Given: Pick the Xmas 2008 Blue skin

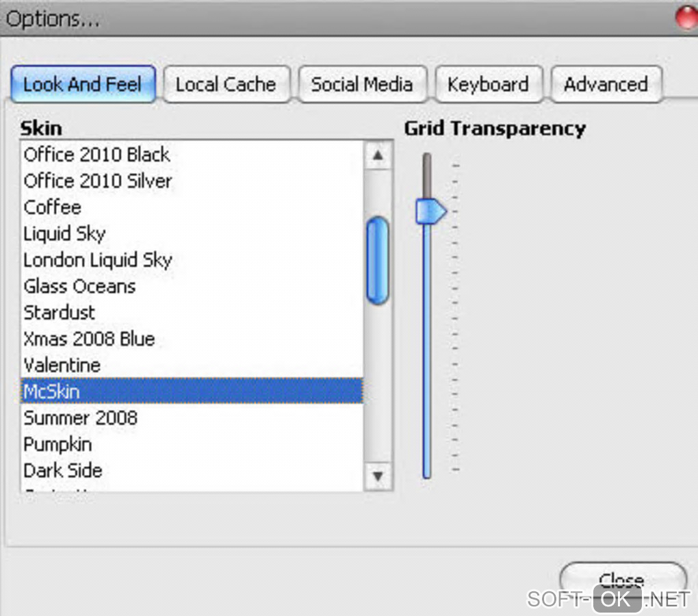Looking at the screenshot, I should [x=192, y=339].
